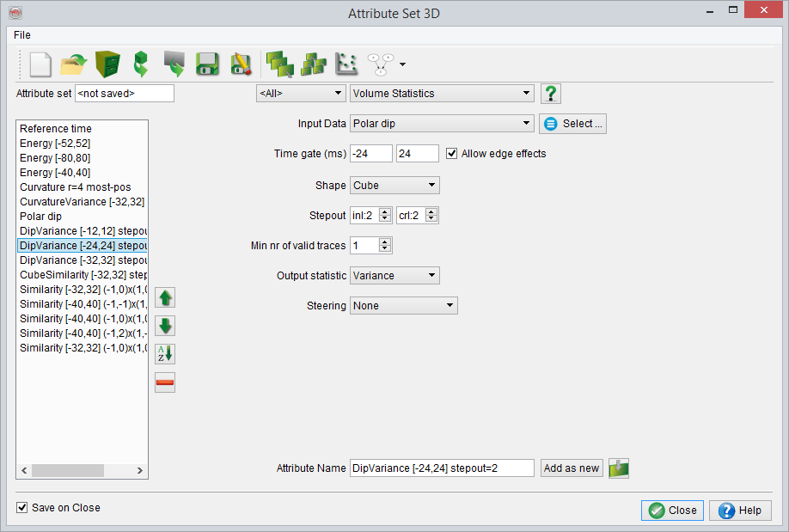Click the Attribute Name text field
The height and width of the screenshot is (532, 789).
click(442, 468)
